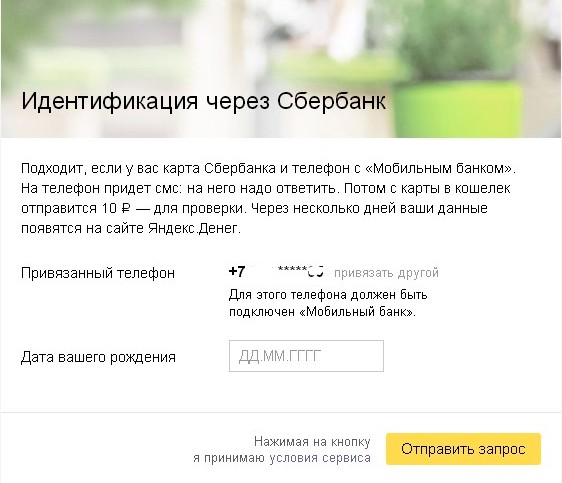Click the ruble sign after 10

pos(126,208)
